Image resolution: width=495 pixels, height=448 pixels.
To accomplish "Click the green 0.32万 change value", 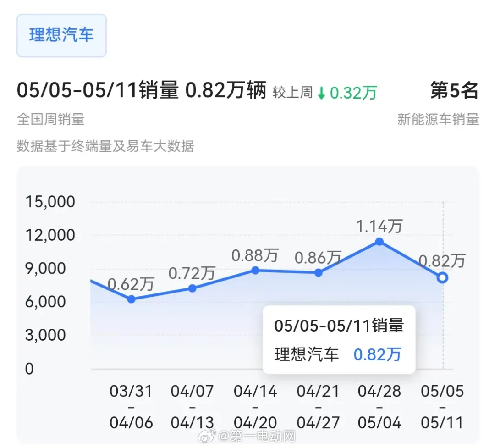I will [353, 93].
